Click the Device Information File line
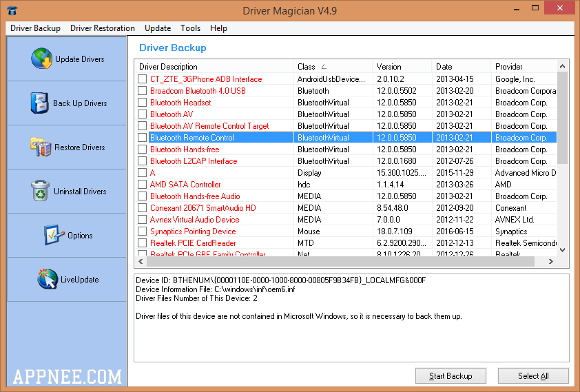The height and width of the screenshot is (392, 580). (x=216, y=289)
